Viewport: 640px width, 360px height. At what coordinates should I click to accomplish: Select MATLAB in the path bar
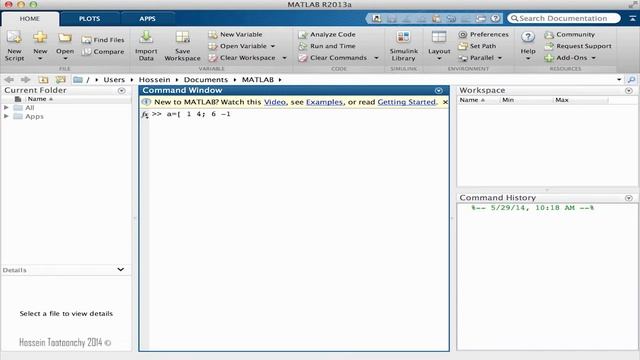point(258,80)
